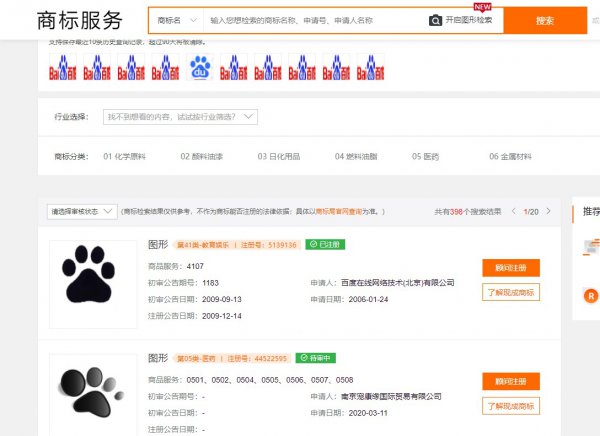Viewport: 600px width, 436px height.
Task: Click the 第41类-教育娱乐 tag
Action: (203, 245)
